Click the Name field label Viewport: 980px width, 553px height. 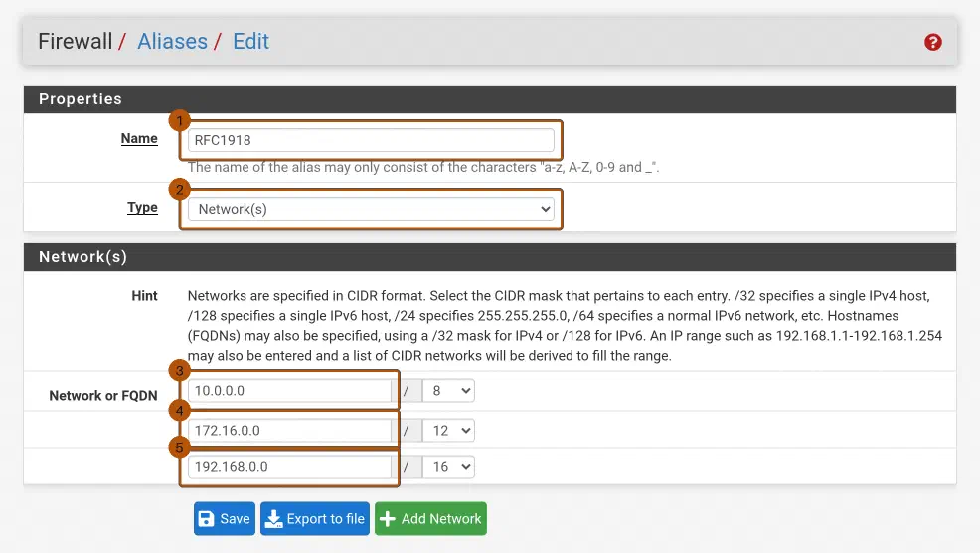(139, 139)
